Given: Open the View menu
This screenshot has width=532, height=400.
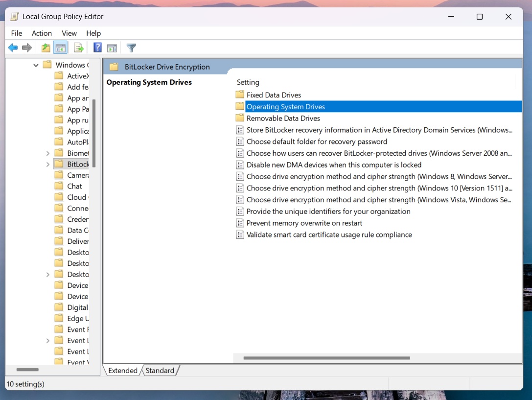Looking at the screenshot, I should pyautogui.click(x=69, y=33).
